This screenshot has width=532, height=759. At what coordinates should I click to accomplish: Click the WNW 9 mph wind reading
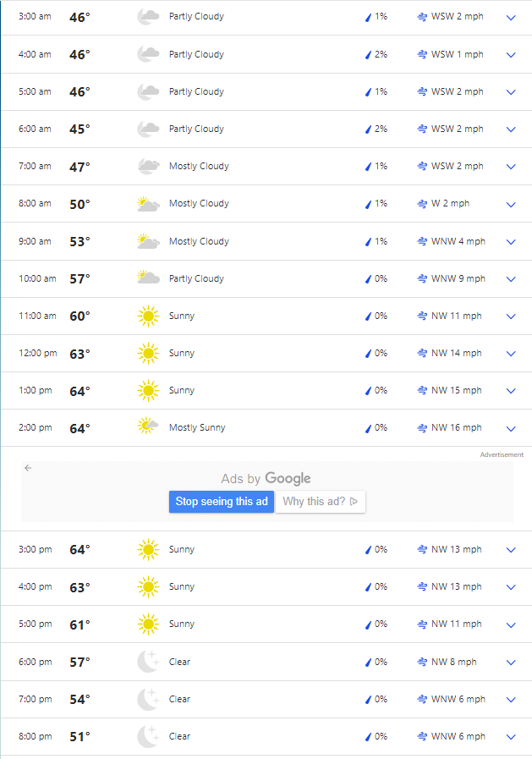point(458,278)
